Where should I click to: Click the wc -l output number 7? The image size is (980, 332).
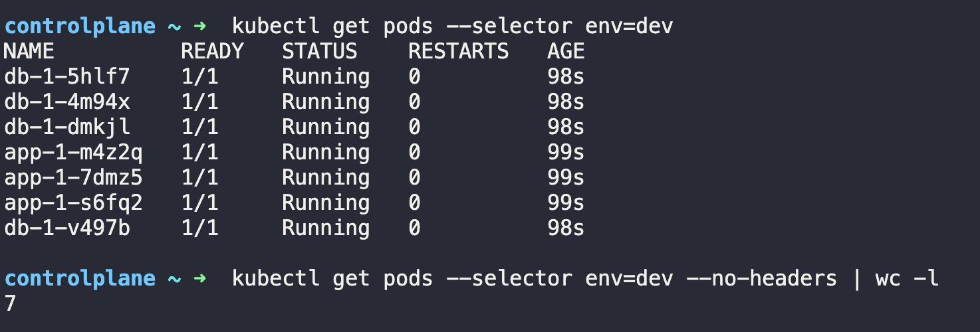10,304
